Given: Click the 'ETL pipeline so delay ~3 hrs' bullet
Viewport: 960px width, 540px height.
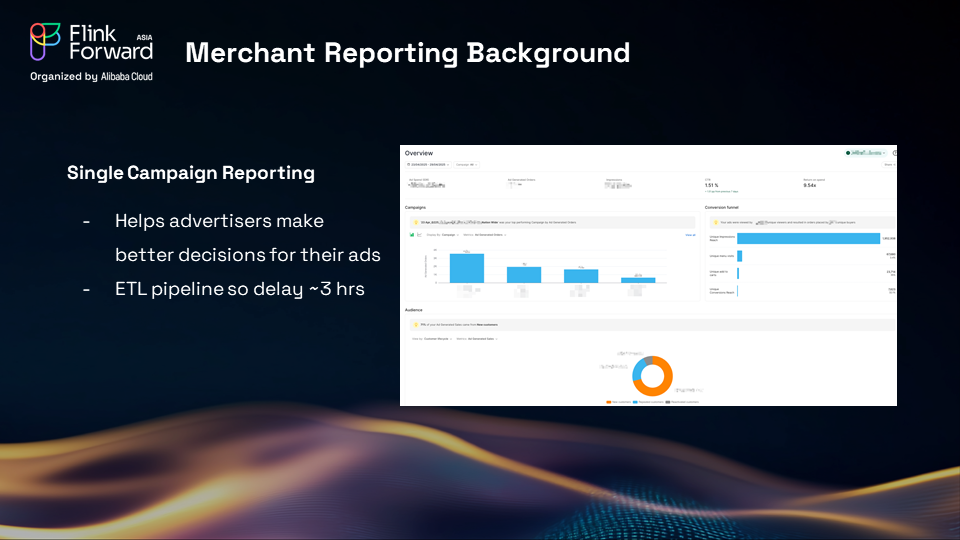Looking at the screenshot, I should [x=239, y=289].
